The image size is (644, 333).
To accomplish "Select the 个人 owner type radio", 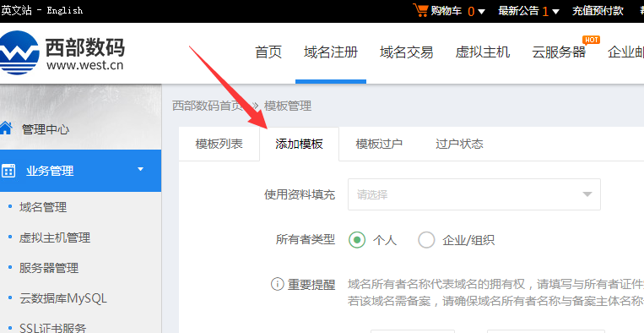I will (357, 240).
